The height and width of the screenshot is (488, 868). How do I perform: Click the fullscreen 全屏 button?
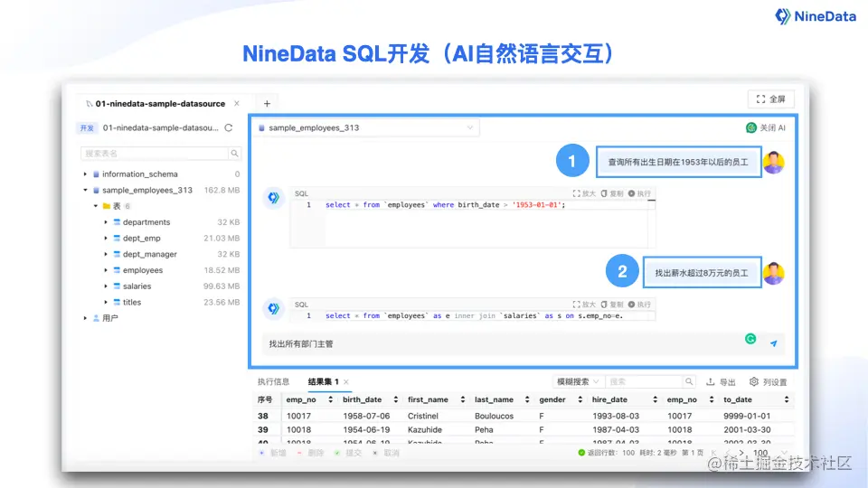(x=771, y=99)
